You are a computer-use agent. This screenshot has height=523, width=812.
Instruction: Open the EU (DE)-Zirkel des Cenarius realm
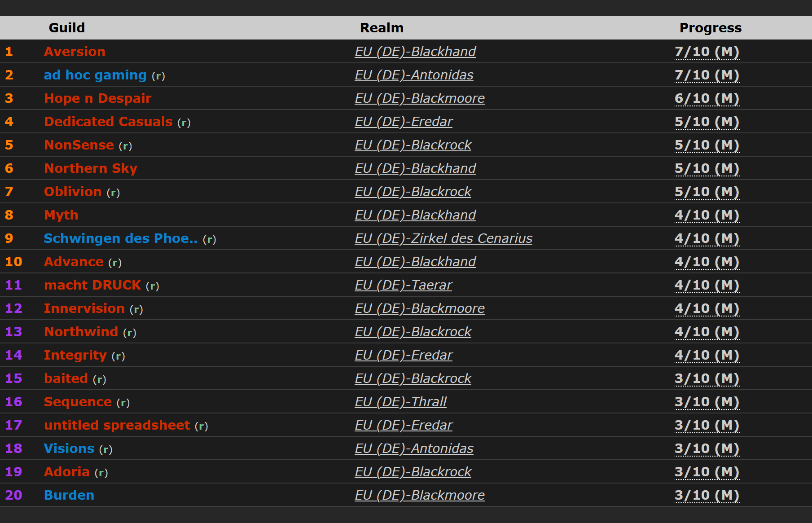443,238
